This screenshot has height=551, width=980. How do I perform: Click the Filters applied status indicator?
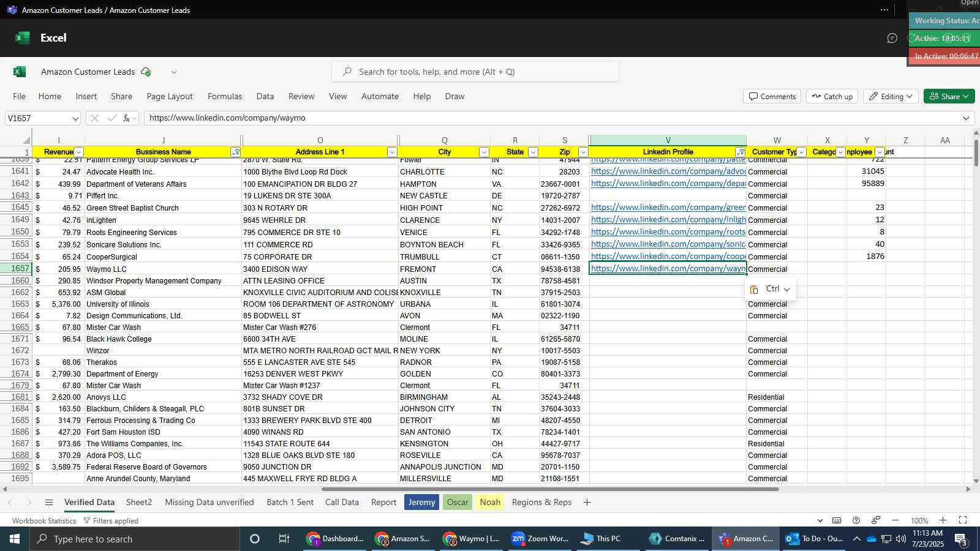point(111,521)
